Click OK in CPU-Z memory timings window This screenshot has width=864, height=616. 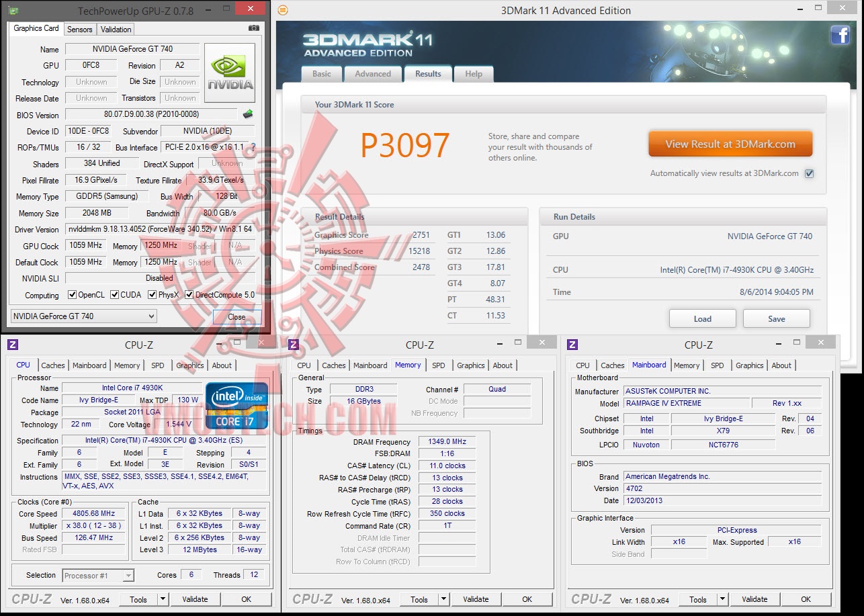coord(527,599)
